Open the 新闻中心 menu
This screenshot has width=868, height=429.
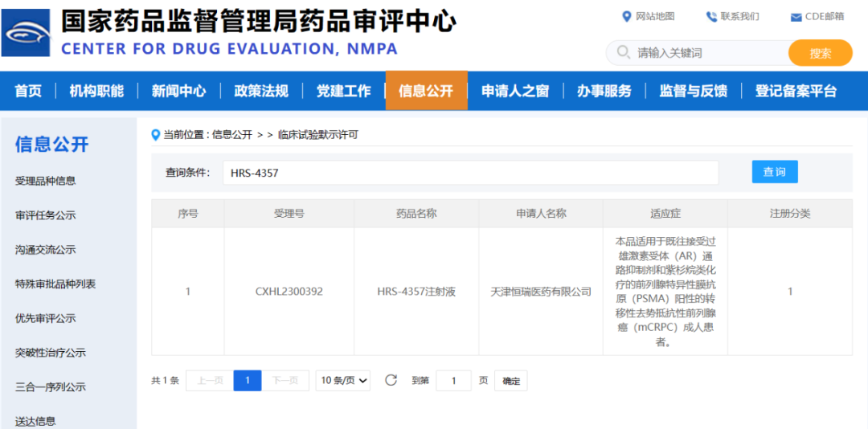point(178,91)
